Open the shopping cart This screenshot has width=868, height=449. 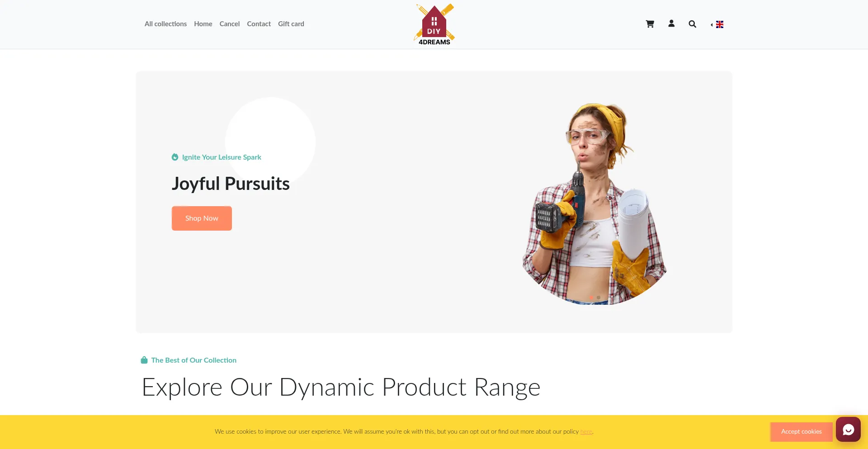tap(650, 24)
